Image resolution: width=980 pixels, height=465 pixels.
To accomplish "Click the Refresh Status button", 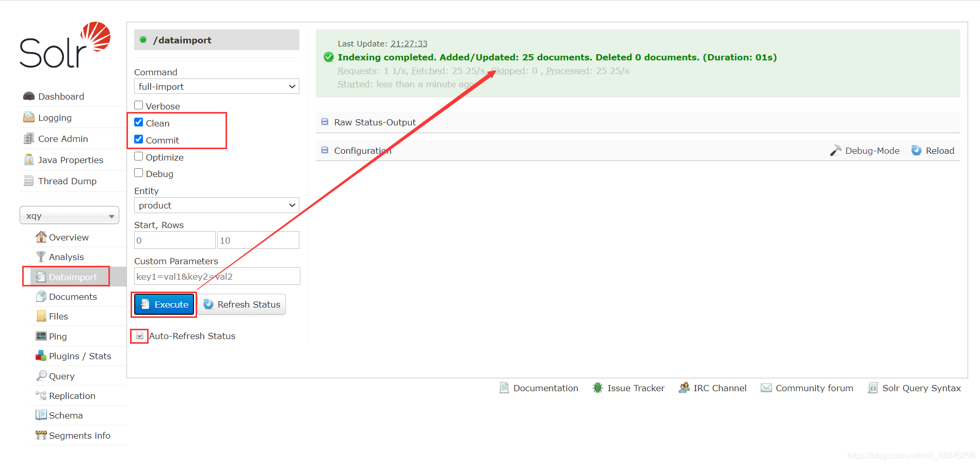I will click(x=242, y=304).
